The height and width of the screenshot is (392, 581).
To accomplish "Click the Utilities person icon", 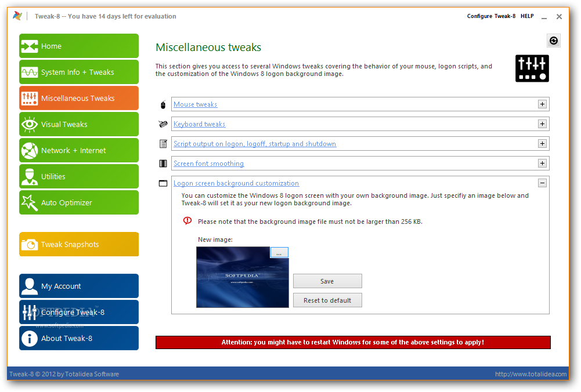I will (x=29, y=176).
